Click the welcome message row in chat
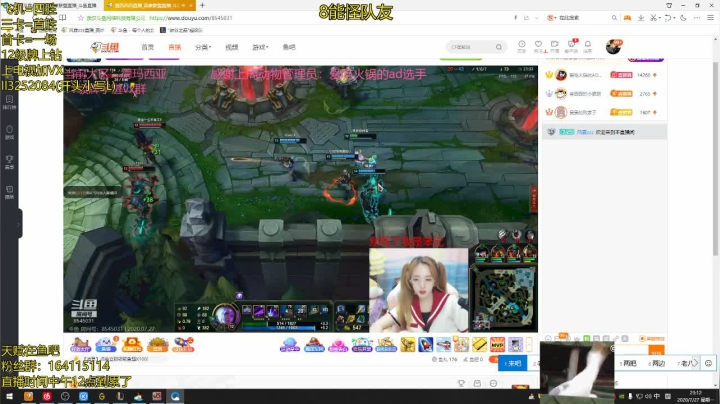 pos(605,132)
